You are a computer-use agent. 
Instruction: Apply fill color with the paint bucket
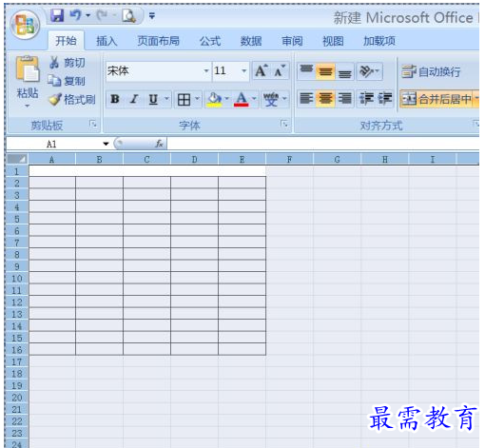click(215, 100)
